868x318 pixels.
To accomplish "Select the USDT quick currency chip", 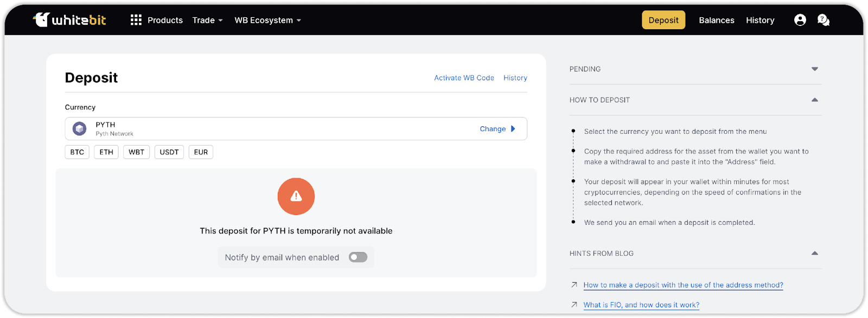I will tap(169, 152).
